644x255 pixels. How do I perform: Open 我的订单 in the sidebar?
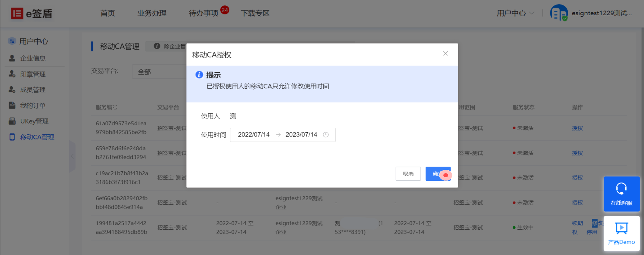click(33, 106)
